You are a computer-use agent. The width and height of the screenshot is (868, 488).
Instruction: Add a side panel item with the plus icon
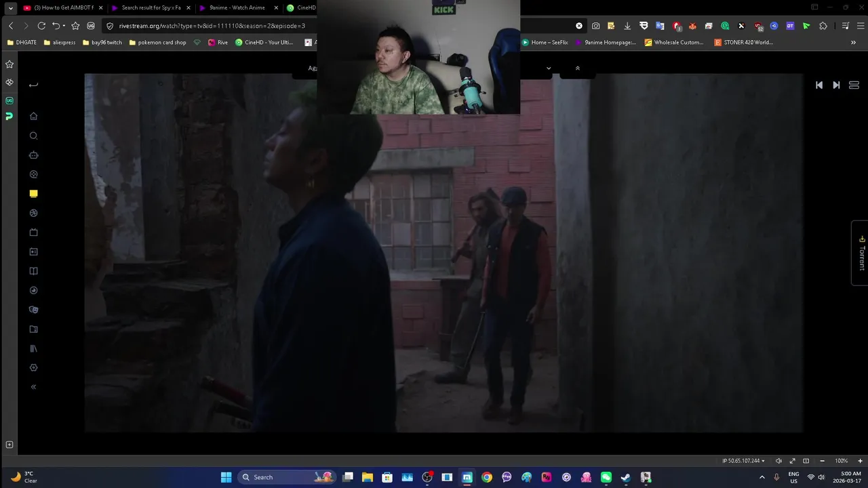click(x=9, y=445)
